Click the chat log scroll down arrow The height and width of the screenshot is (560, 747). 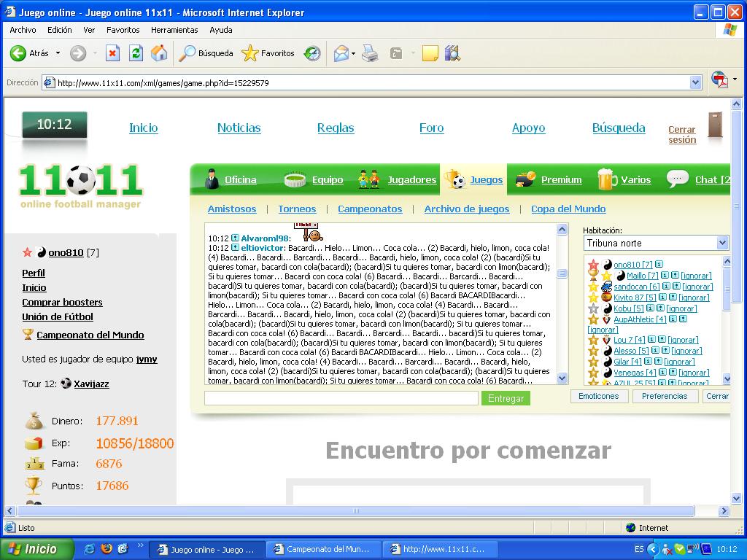click(x=562, y=378)
